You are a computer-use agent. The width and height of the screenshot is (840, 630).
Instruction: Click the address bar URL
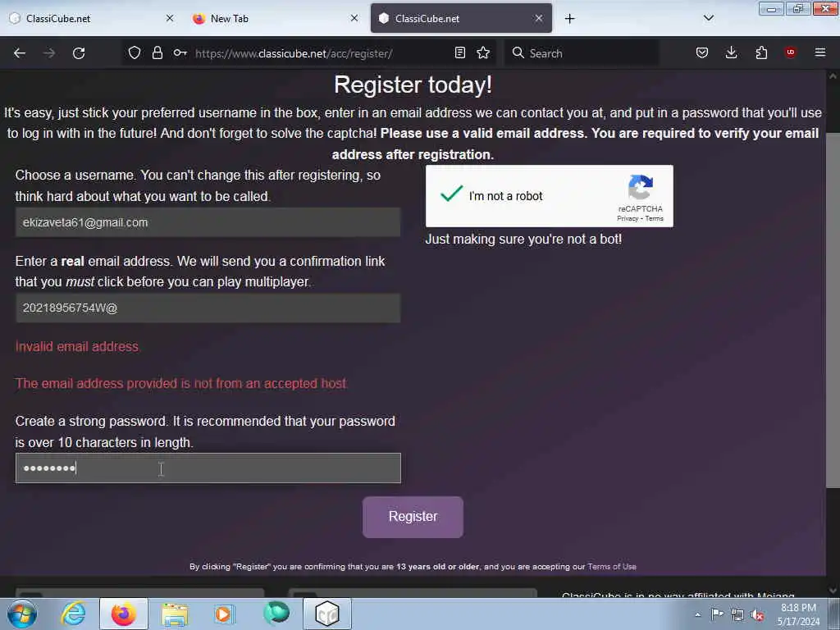point(294,53)
